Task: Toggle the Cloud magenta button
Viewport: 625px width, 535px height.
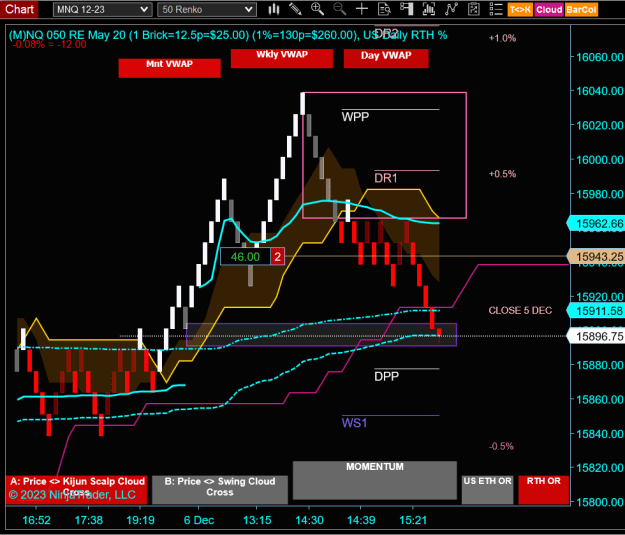Action: coord(549,10)
